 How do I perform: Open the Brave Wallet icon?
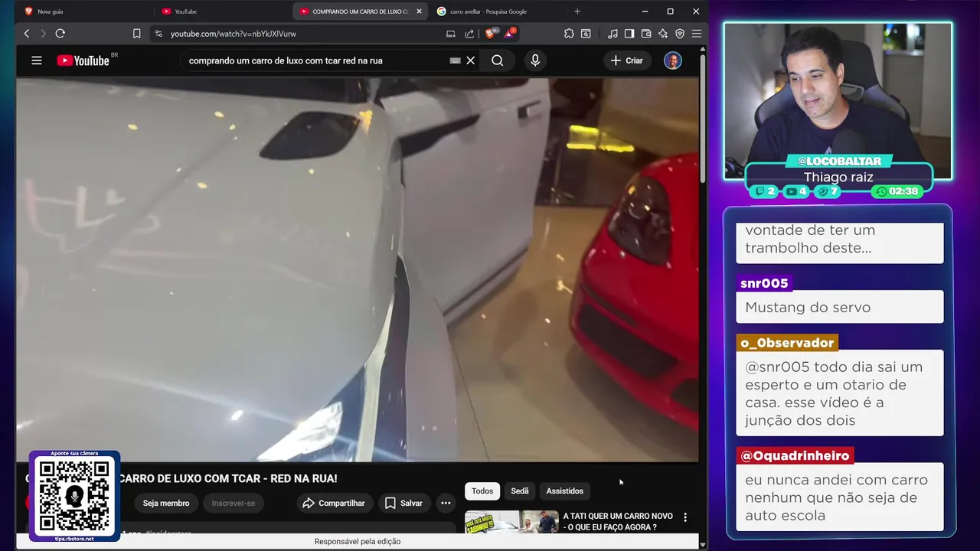[x=646, y=34]
